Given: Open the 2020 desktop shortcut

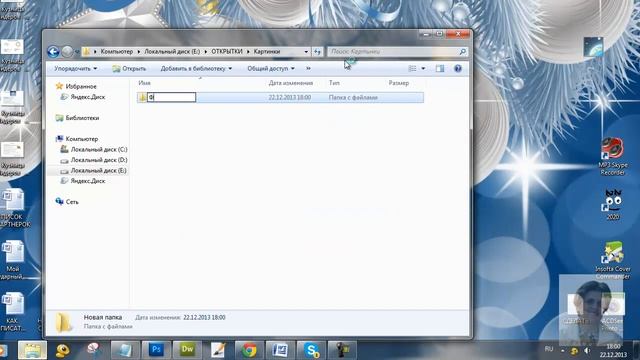Looking at the screenshot, I should coord(613,205).
